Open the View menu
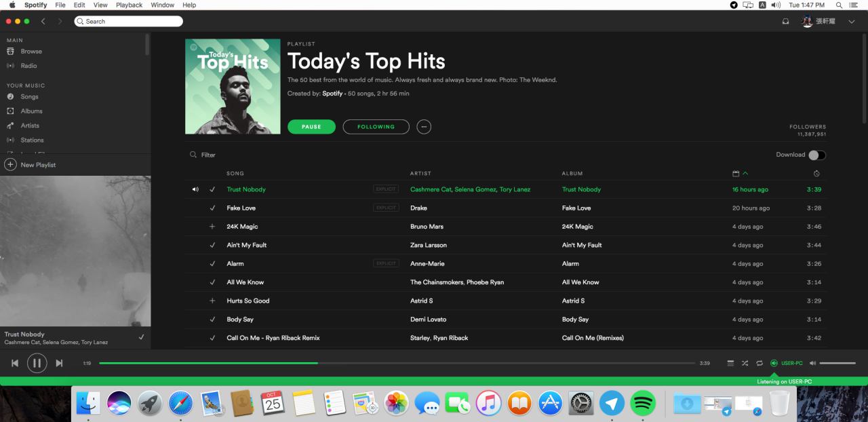 [100, 5]
